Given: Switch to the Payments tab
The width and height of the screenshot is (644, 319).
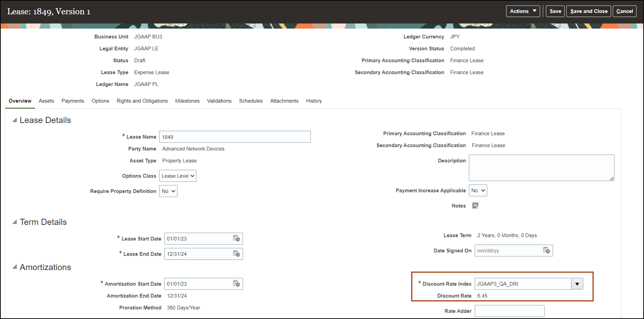Looking at the screenshot, I should tap(73, 101).
